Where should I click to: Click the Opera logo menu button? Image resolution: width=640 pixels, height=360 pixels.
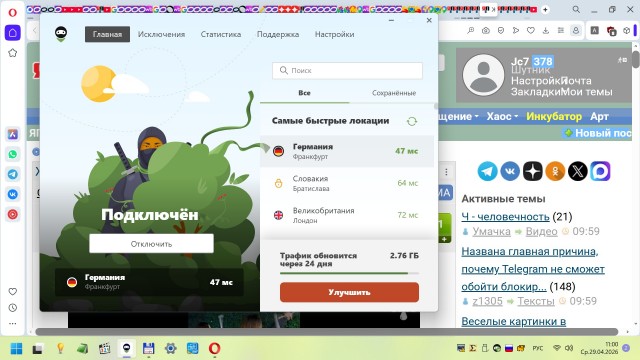pyautogui.click(x=13, y=13)
